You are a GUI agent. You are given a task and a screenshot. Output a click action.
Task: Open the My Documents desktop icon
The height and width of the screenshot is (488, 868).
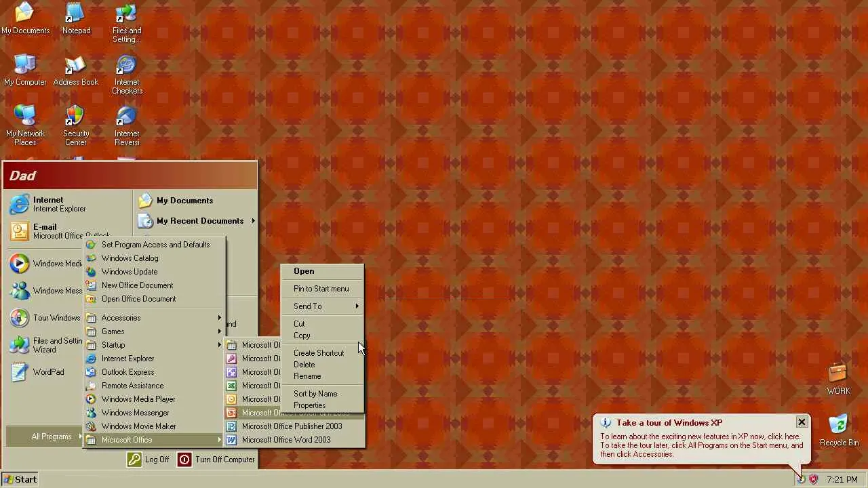[x=25, y=18]
